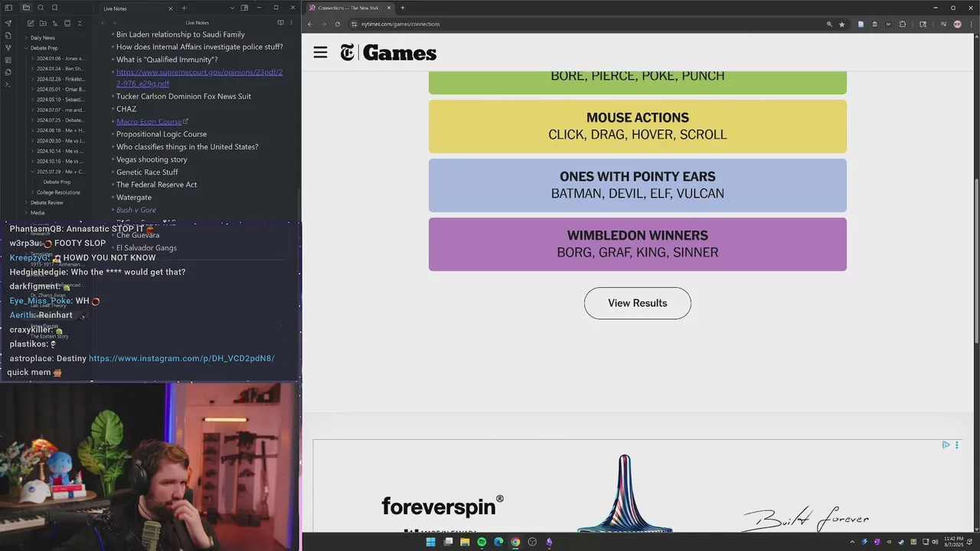
Task: Open the Obsidian tab list dropdown
Action: point(232,8)
